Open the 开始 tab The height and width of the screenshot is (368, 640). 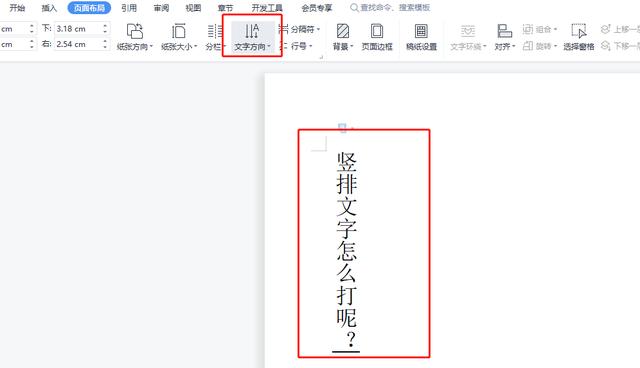click(x=17, y=8)
